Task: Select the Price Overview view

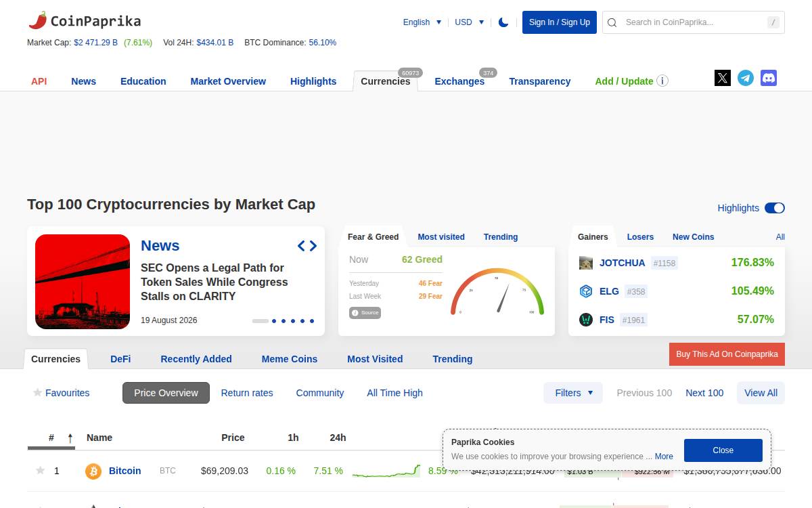Action: pyautogui.click(x=166, y=393)
